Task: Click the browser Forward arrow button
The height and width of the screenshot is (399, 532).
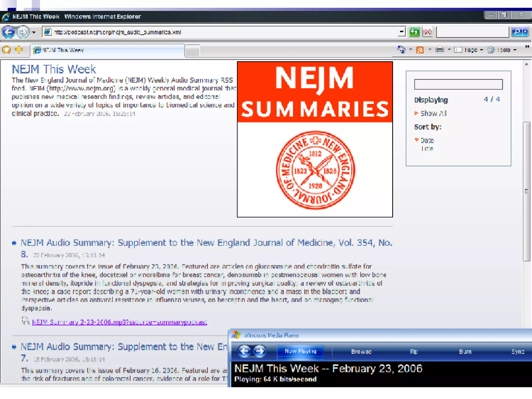Action: tap(23, 32)
